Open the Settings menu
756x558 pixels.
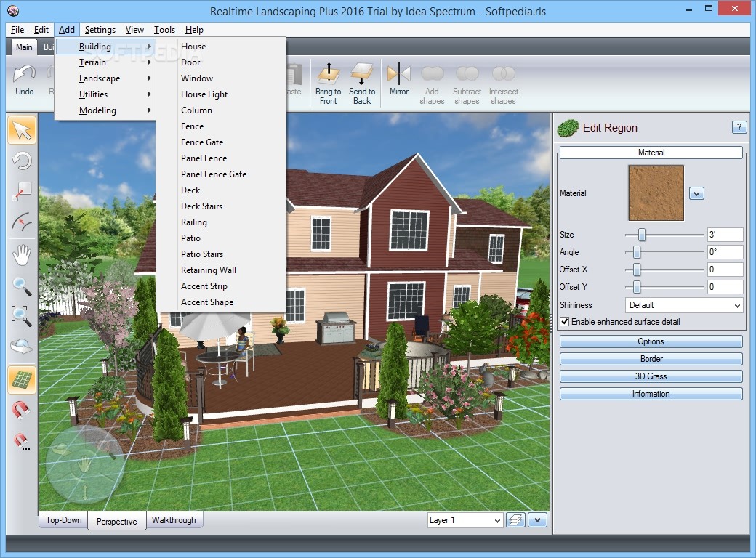tap(100, 29)
